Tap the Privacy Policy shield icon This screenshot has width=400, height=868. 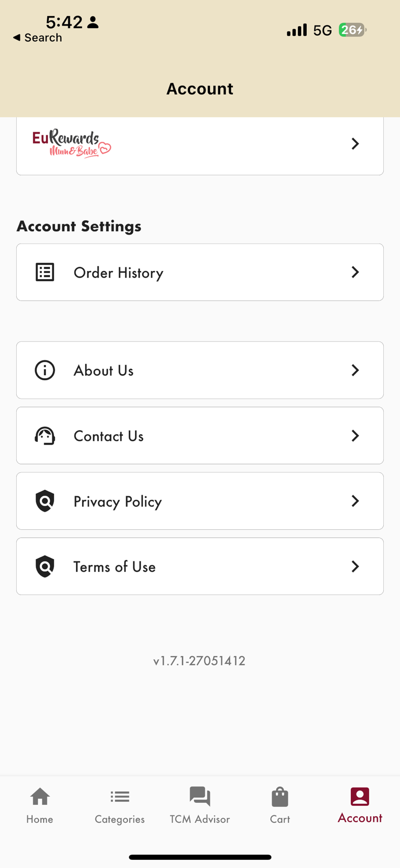45,501
